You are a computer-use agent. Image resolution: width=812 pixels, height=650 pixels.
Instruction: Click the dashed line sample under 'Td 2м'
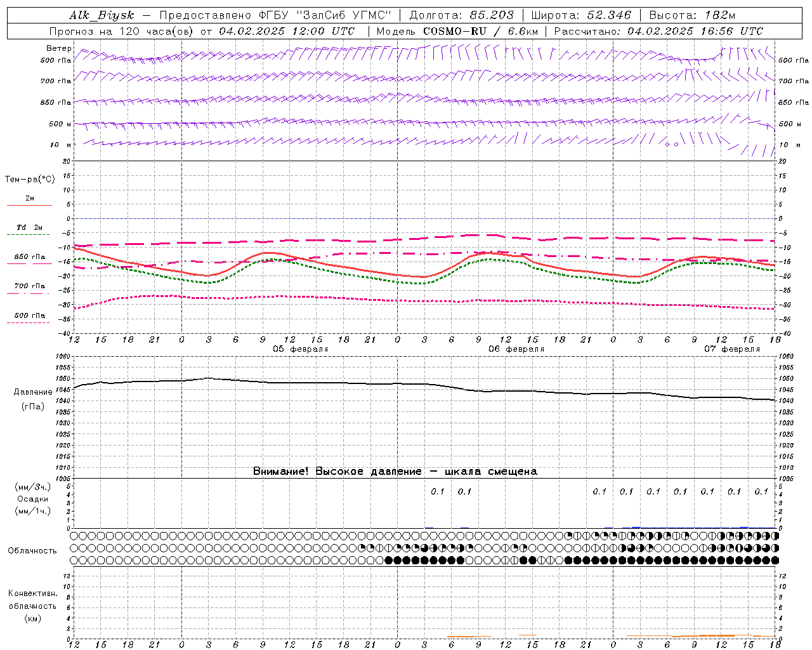[x=29, y=235]
